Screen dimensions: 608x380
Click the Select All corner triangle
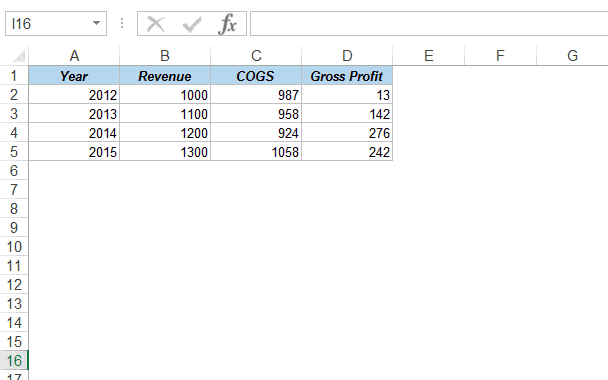(19, 56)
